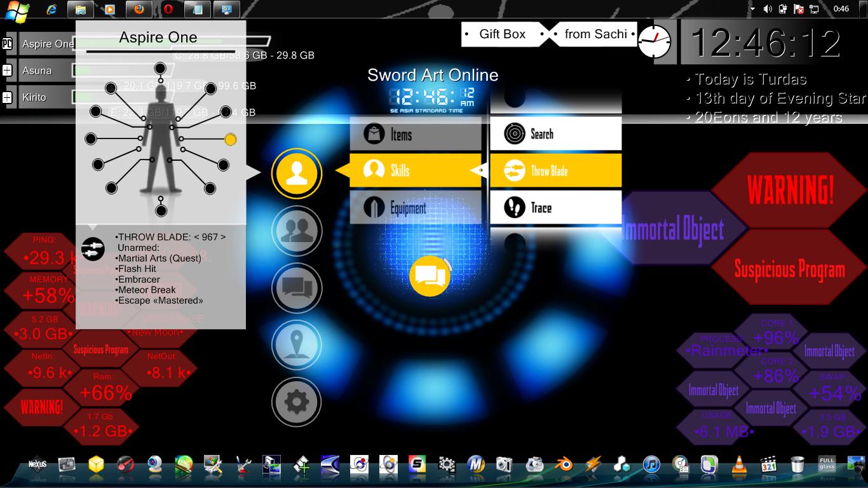This screenshot has height=488, width=868.
Task: Open Firefox from the taskbar
Action: pos(139,10)
